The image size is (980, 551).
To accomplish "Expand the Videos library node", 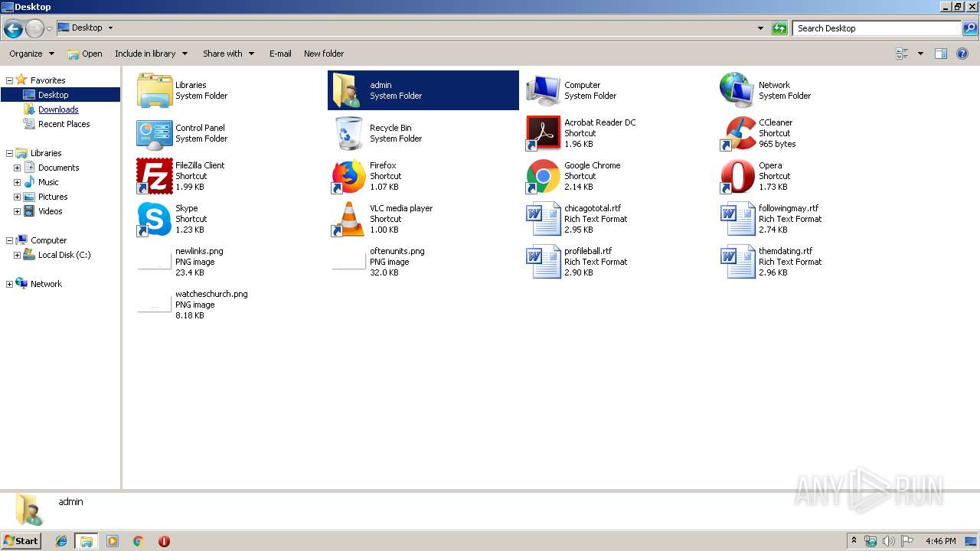I will tap(17, 211).
